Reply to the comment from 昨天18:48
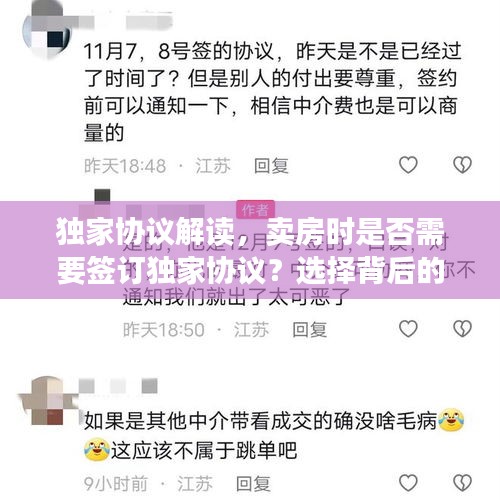This screenshot has width=500, height=500. point(271,166)
